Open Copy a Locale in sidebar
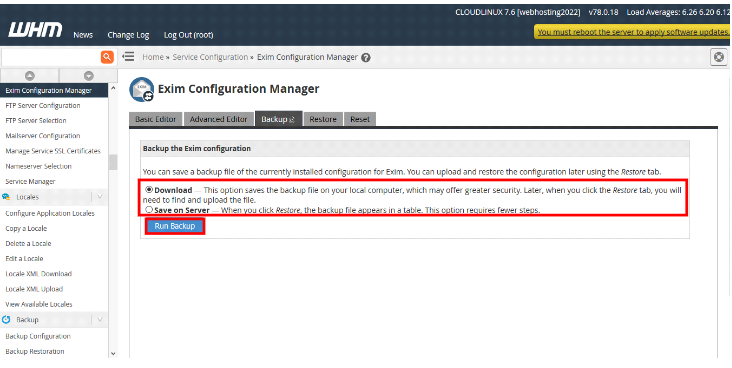 click(26, 228)
